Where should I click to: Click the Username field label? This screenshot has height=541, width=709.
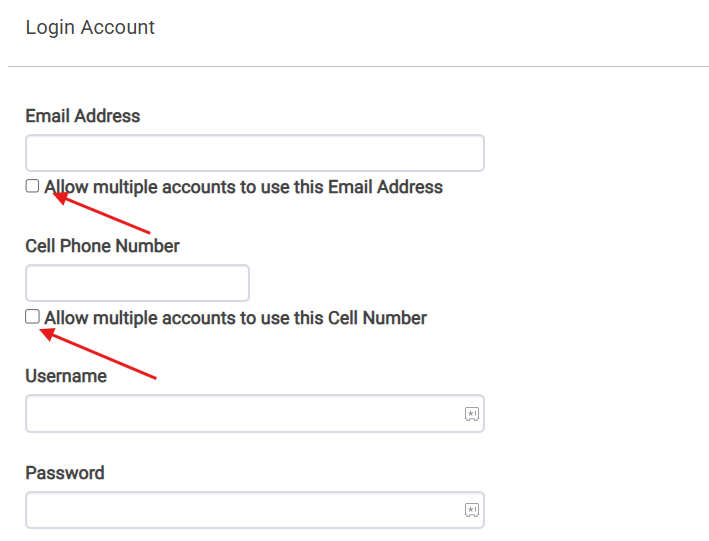tap(66, 377)
